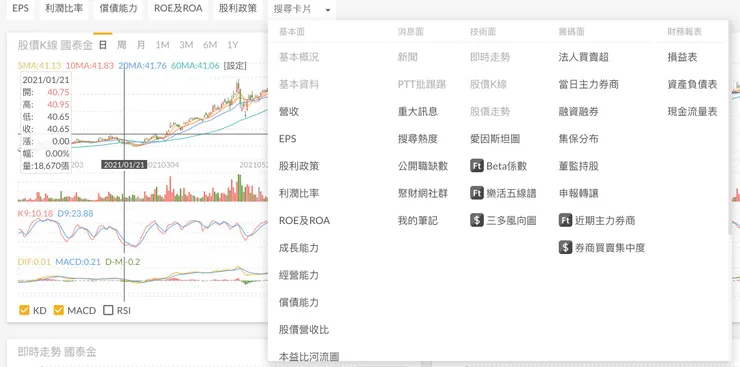Enable the RSI indicator checkbox
The image size is (740, 367).
(x=109, y=310)
